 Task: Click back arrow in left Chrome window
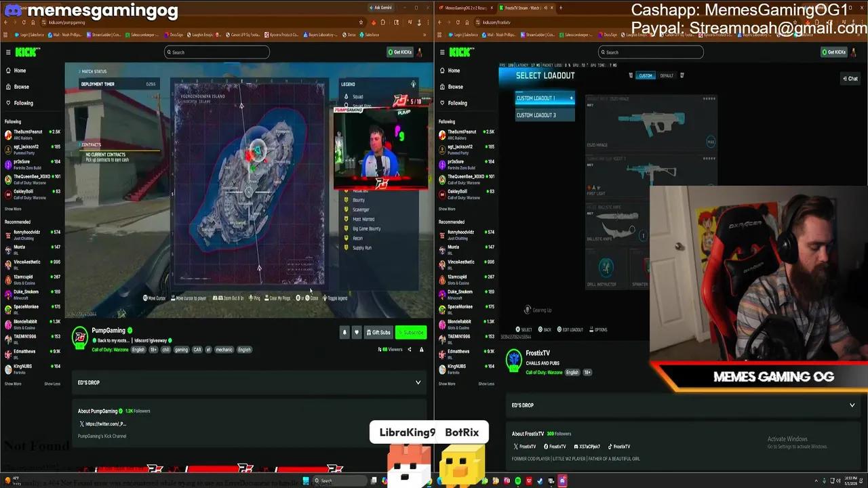coord(5,22)
